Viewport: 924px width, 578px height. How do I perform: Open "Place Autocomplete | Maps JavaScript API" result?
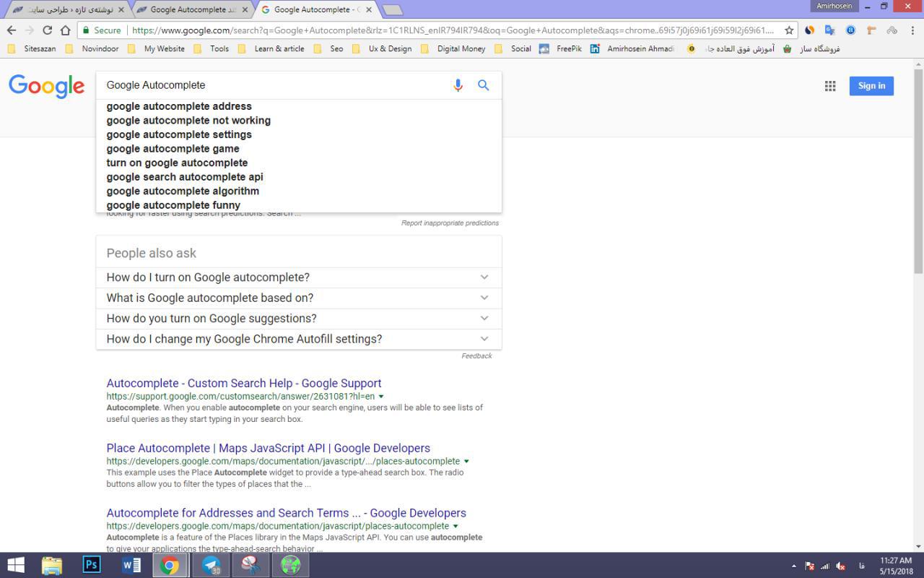point(268,448)
